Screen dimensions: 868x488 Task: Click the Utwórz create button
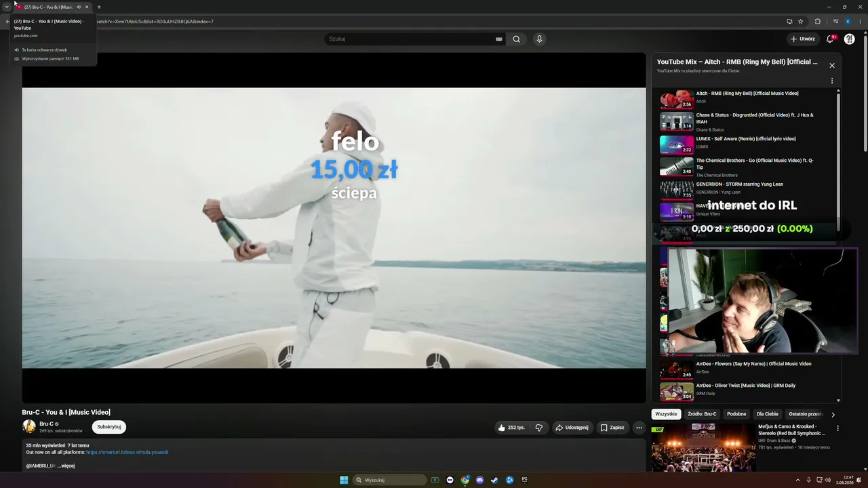[803, 39]
